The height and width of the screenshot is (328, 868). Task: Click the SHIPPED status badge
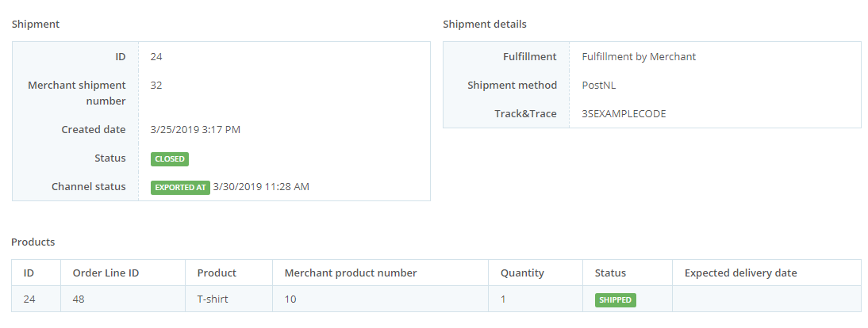coord(615,299)
